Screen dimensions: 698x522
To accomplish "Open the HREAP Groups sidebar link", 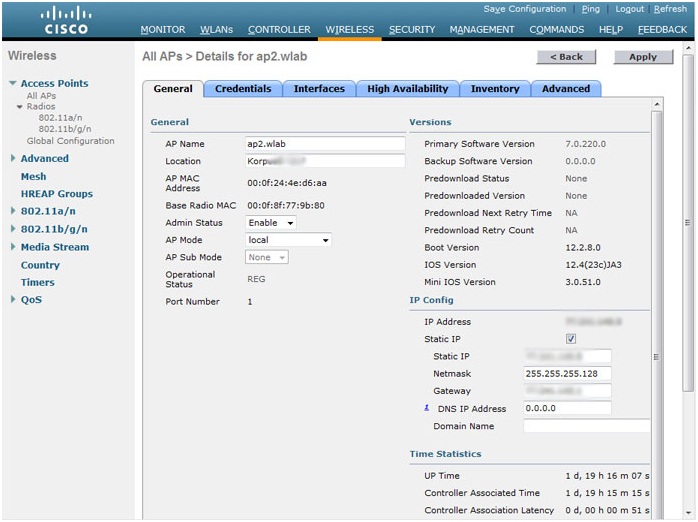I will pos(57,194).
